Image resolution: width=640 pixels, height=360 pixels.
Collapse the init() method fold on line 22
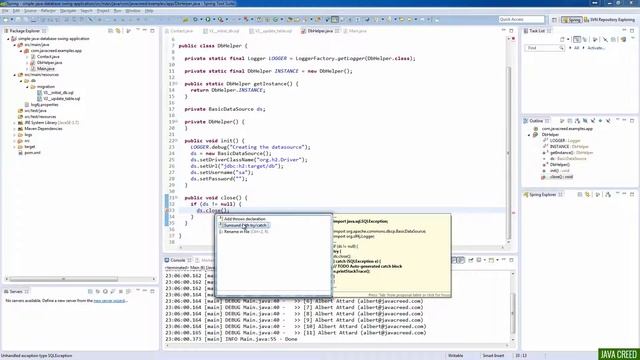tap(176, 141)
